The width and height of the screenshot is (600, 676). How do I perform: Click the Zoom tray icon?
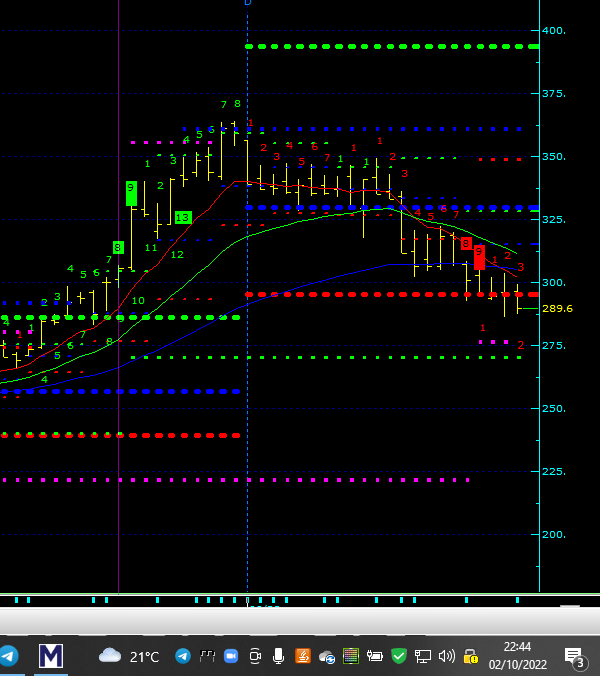231,656
